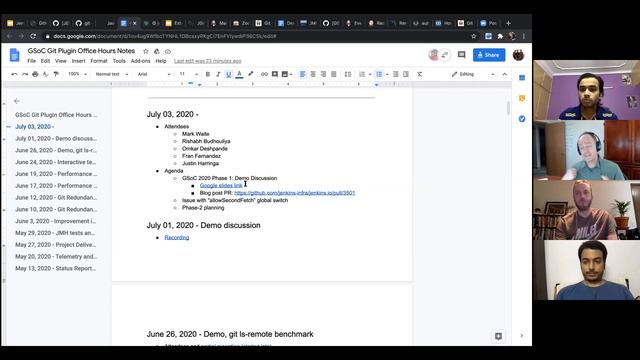Click 'Last edit was 23 minutes ago' link
640x360 pixels.
208,61
